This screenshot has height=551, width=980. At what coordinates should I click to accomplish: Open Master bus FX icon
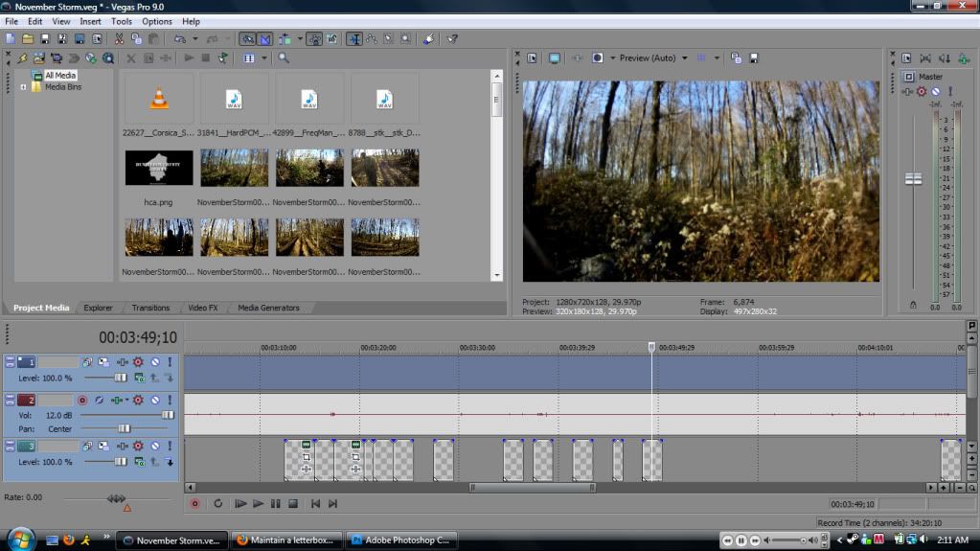pyautogui.click(x=907, y=92)
